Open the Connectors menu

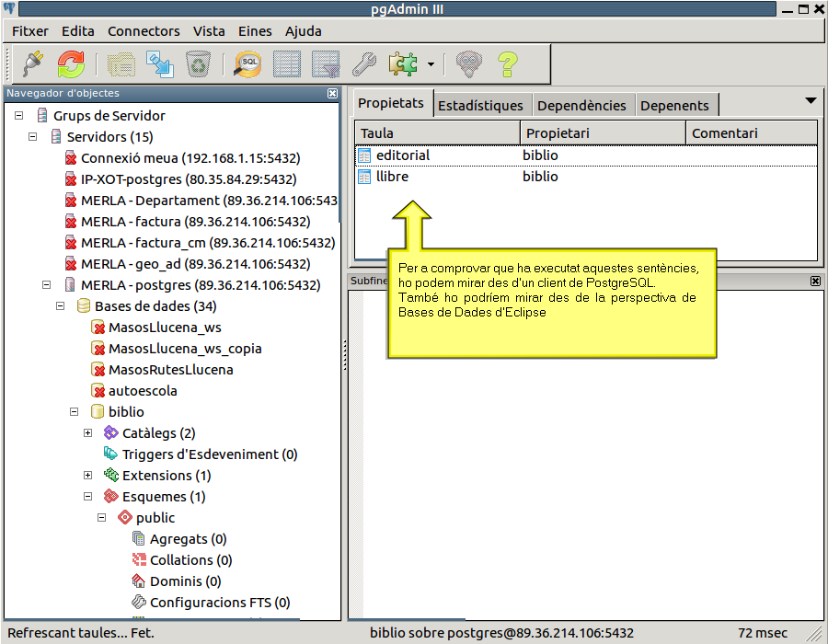[144, 31]
